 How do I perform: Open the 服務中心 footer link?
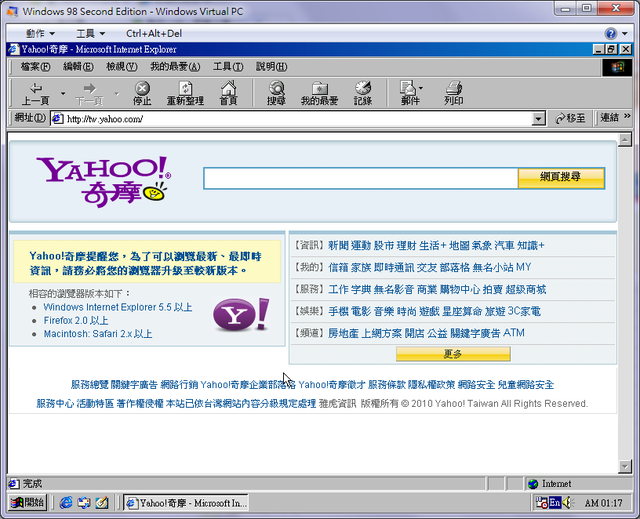click(55, 404)
